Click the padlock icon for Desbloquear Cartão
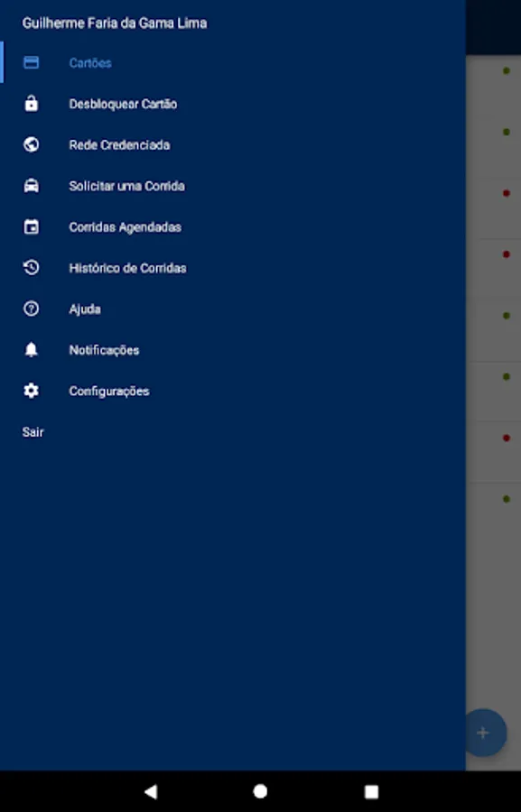The width and height of the screenshot is (521, 812). click(31, 104)
